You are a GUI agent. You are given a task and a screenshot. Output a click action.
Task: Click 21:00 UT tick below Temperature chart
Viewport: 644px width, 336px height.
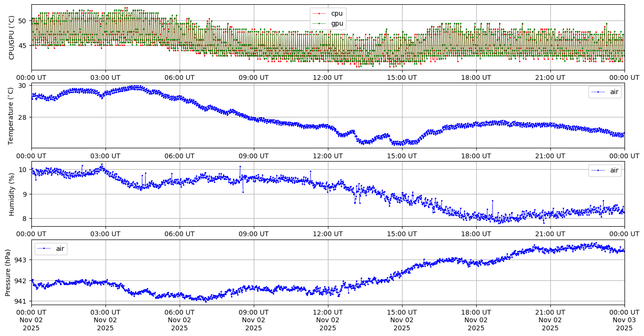[x=550, y=155]
